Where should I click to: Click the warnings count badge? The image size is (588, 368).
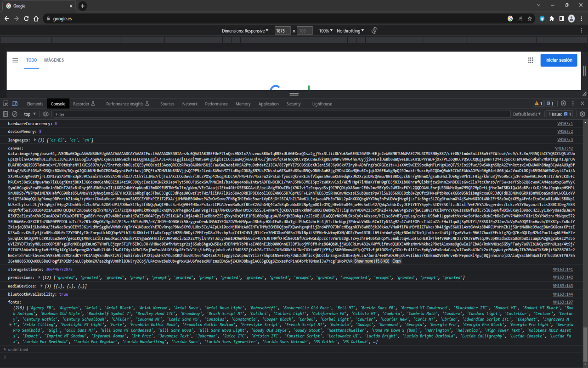[x=538, y=104]
